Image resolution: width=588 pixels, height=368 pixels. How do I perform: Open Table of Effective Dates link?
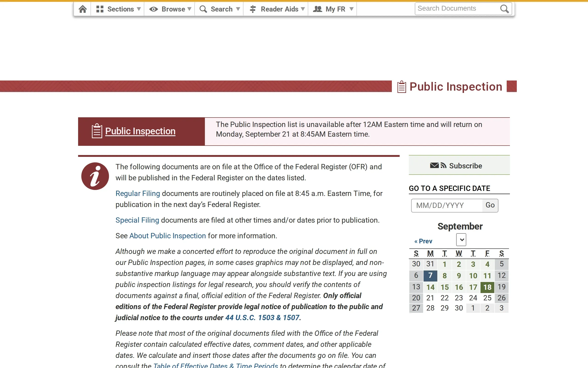tap(215, 365)
